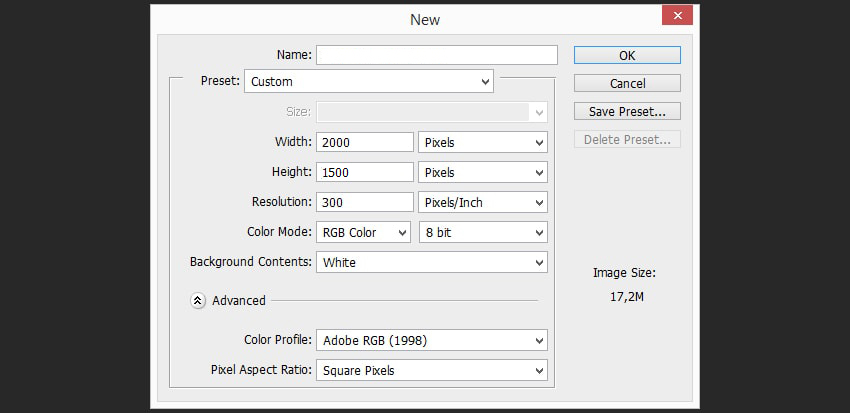The image size is (850, 413).
Task: Collapse the Advanced section chevron icon
Action: pos(198,300)
